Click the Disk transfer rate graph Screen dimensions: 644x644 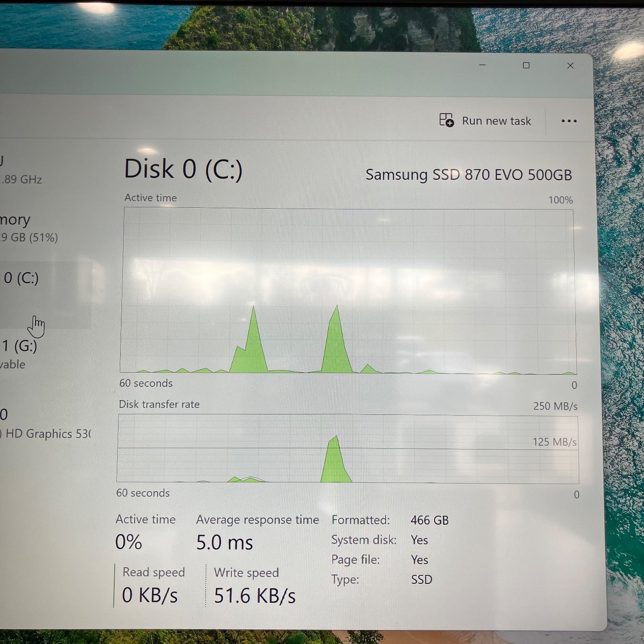[x=348, y=449]
